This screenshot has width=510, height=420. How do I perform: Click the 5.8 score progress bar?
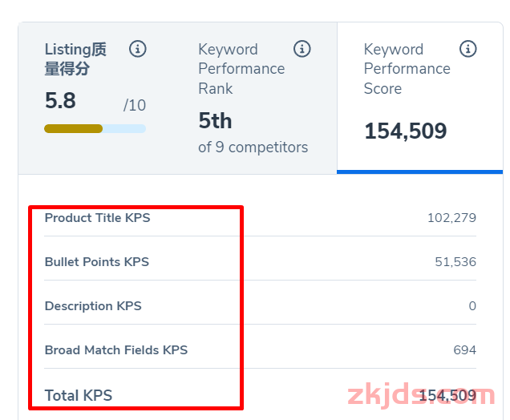(x=95, y=129)
